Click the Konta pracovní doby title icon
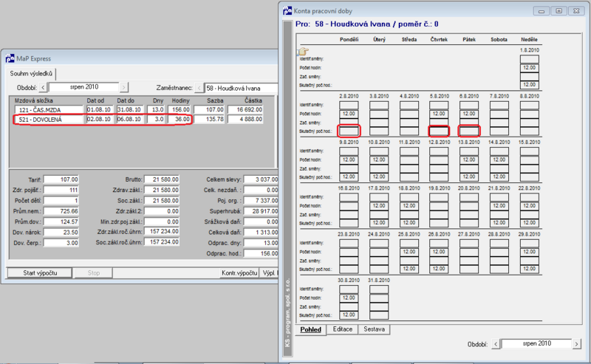Screen dimensions: 591x364 tap(287, 11)
